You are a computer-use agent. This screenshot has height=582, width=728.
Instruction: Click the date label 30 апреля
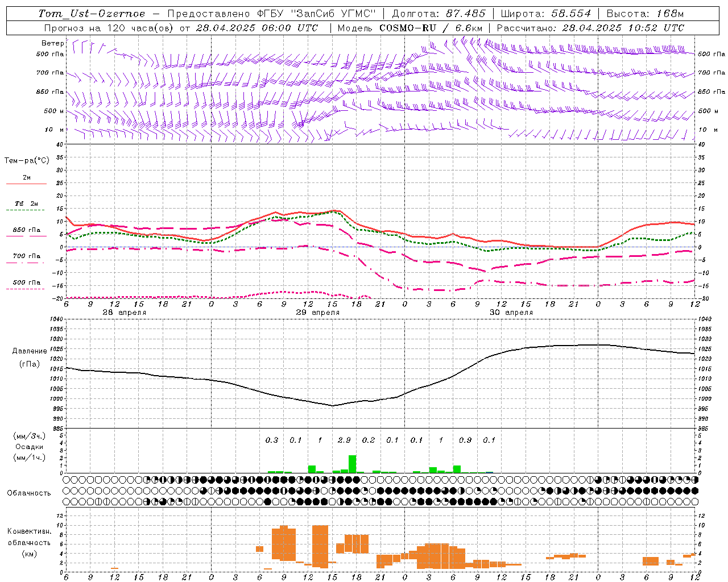[511, 313]
